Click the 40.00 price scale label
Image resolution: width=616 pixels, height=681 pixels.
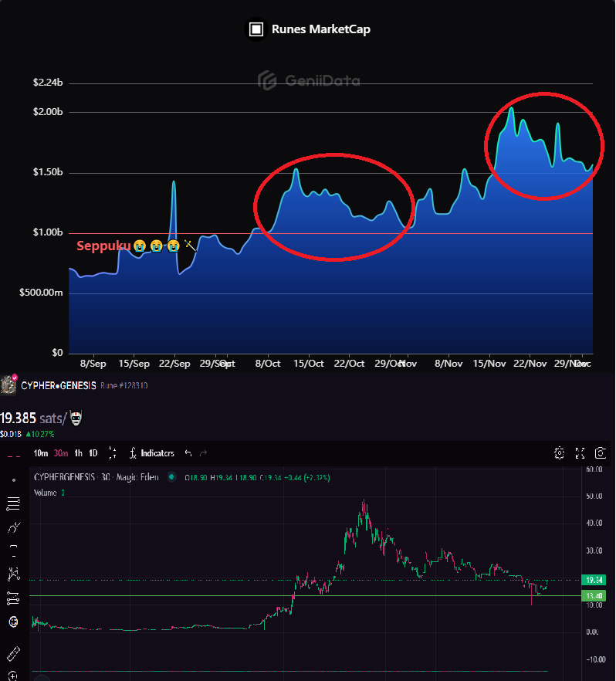594,523
